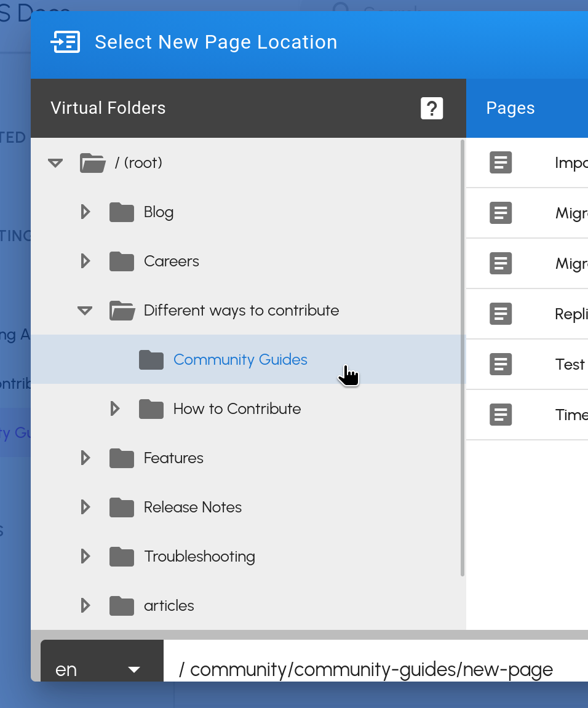
Task: Click the page icon beside the Time page
Action: 501,415
